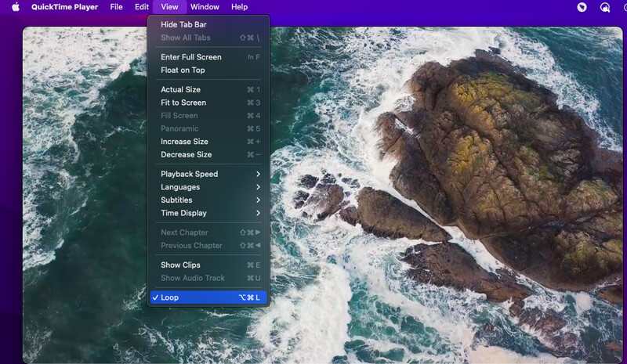Choose Show Clips
This screenshot has width=627, height=364.
click(208, 265)
